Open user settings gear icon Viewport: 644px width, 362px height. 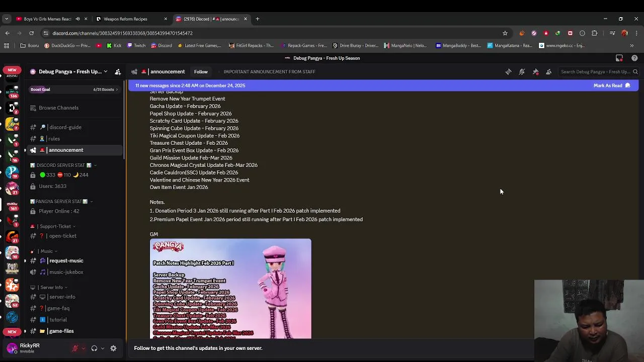[x=113, y=348]
